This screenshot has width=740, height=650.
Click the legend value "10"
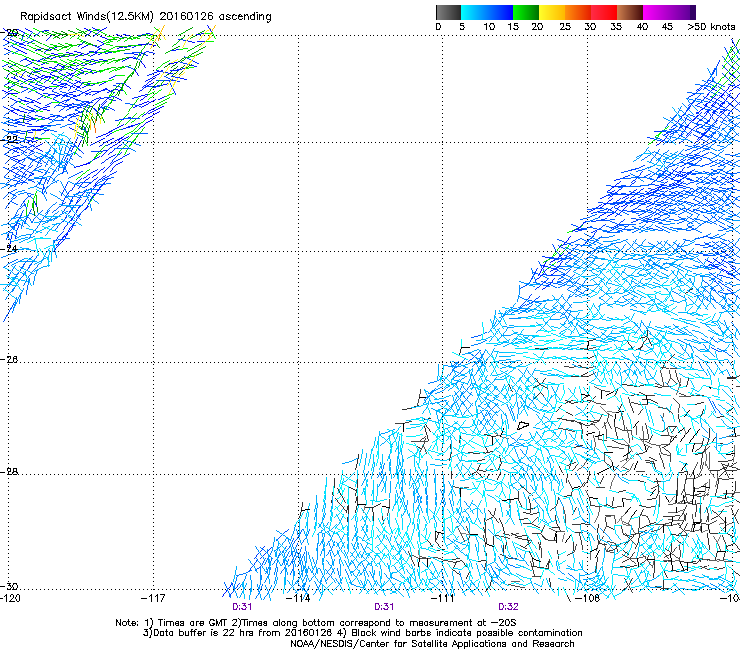pos(489,27)
